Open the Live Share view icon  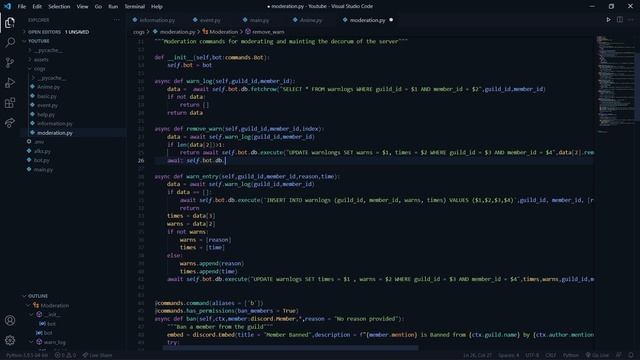10,122
